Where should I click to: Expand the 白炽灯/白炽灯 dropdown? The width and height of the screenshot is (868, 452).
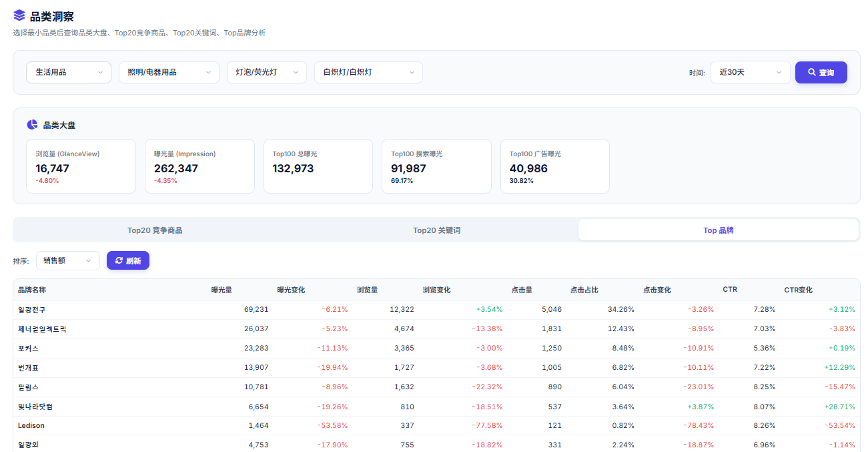[368, 72]
